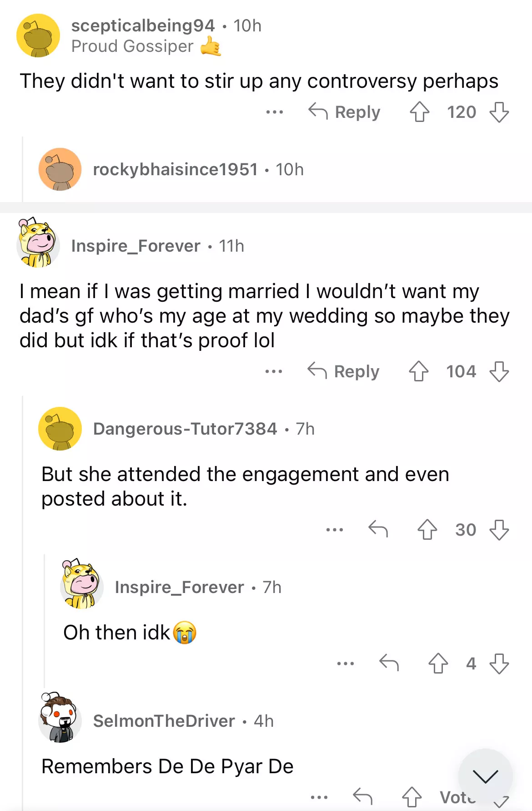Open three-dot menu on Inspire_Forever's 11h comment
The height and width of the screenshot is (811, 532).
[x=274, y=371]
